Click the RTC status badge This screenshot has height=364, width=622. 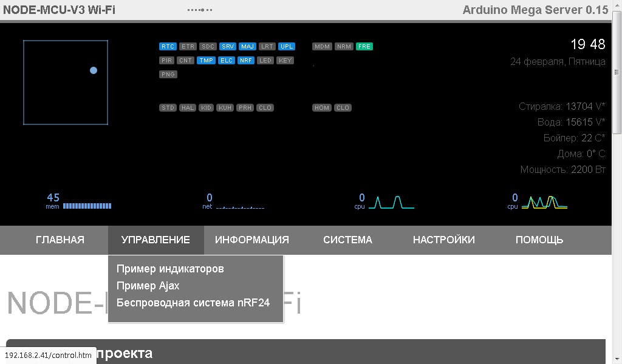pos(168,46)
